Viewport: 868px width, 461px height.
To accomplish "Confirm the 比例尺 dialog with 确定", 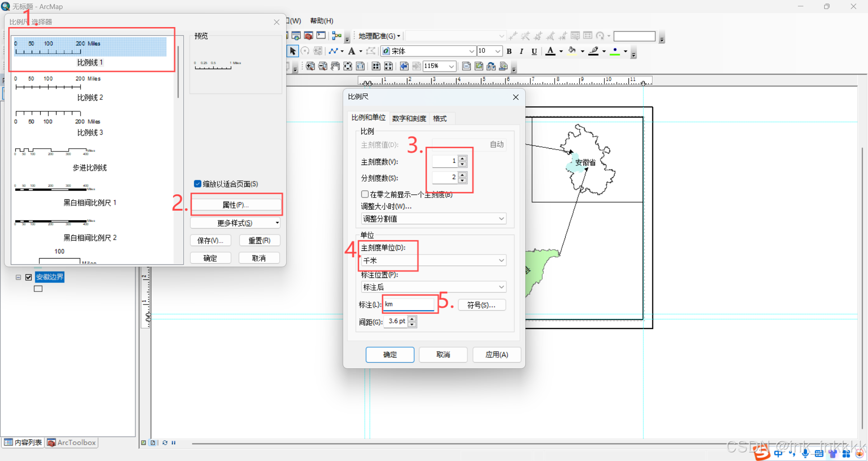I will [x=390, y=355].
